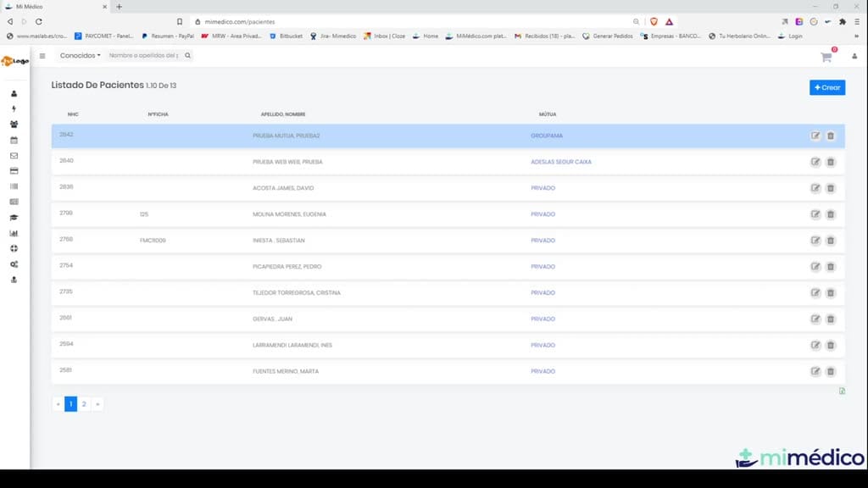Click the next page arrow in pagination
The height and width of the screenshot is (488, 868).
[x=97, y=404]
